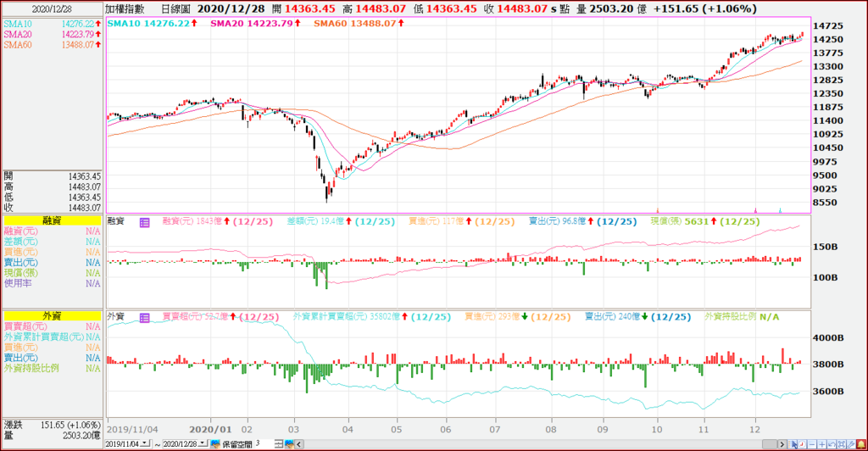This screenshot has height=451, width=868.
Task: Click the 買進(元) 117億 legend entry
Action: click(462, 221)
